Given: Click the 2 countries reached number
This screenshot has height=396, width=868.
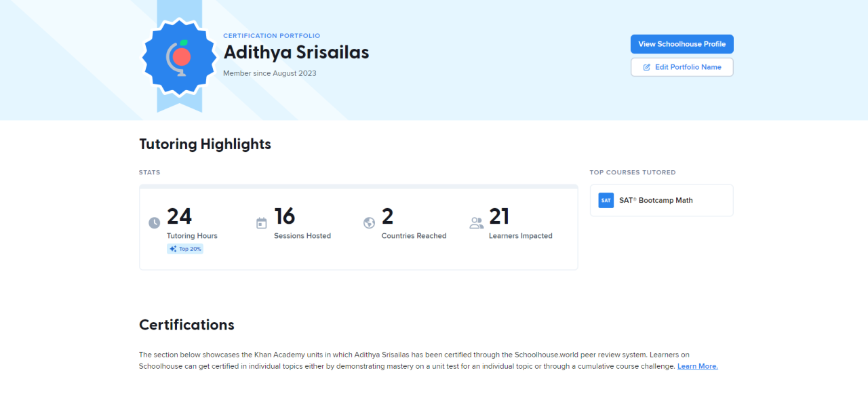Looking at the screenshot, I should [x=387, y=216].
